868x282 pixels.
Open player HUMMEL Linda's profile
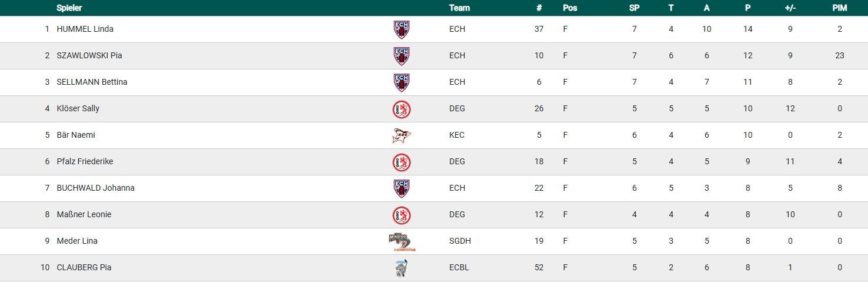[x=85, y=29]
